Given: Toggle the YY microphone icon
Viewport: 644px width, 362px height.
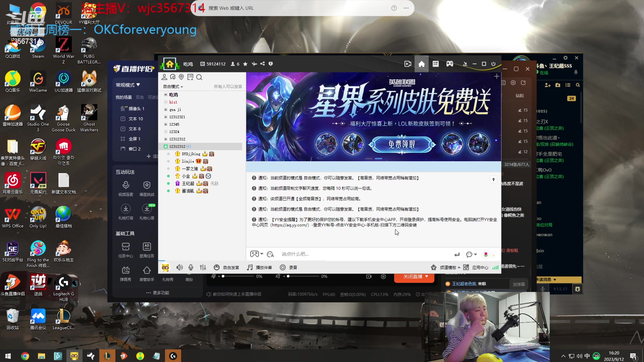Looking at the screenshot, I should 191,267.
